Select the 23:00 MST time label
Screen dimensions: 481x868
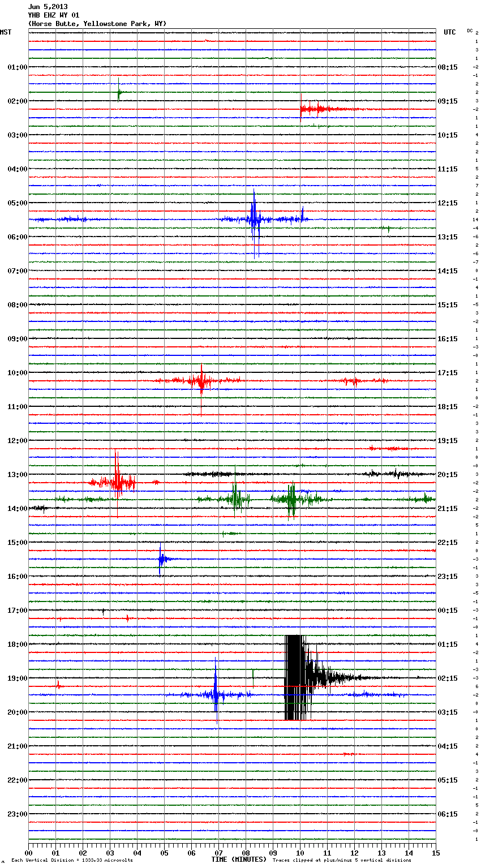coord(18,814)
